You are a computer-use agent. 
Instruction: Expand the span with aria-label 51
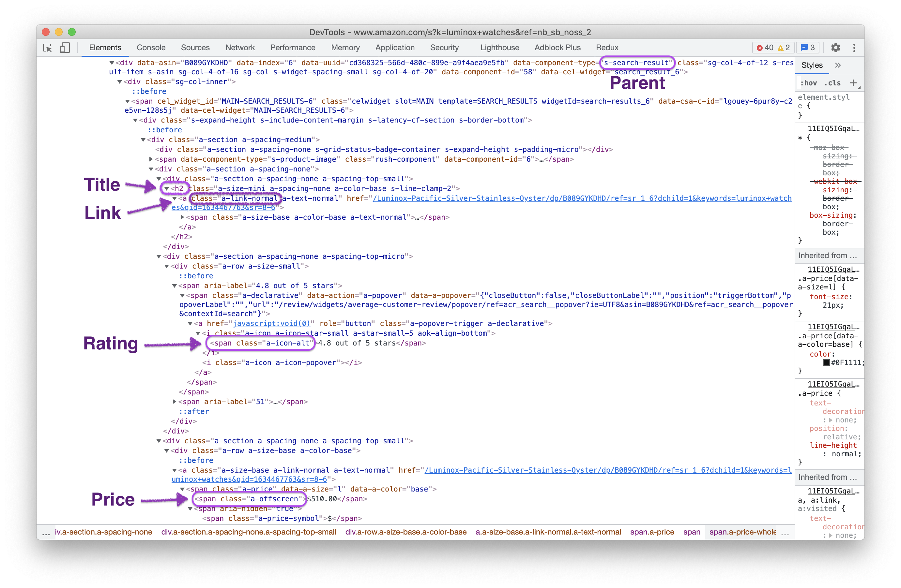174,402
